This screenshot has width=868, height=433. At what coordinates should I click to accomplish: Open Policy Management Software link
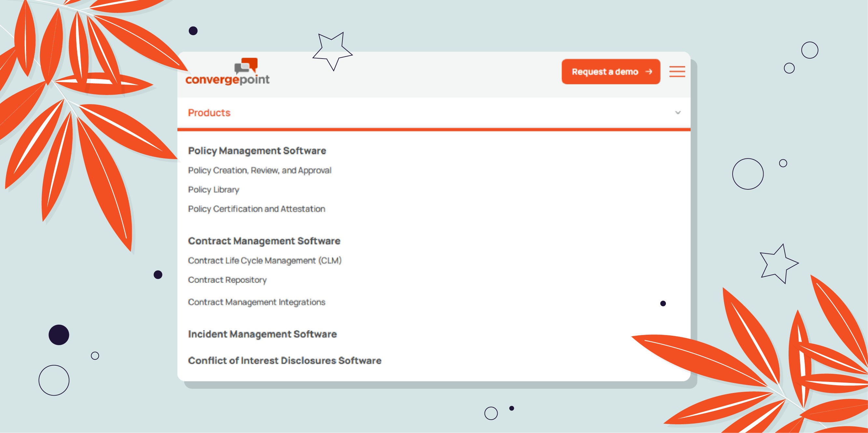(x=257, y=151)
